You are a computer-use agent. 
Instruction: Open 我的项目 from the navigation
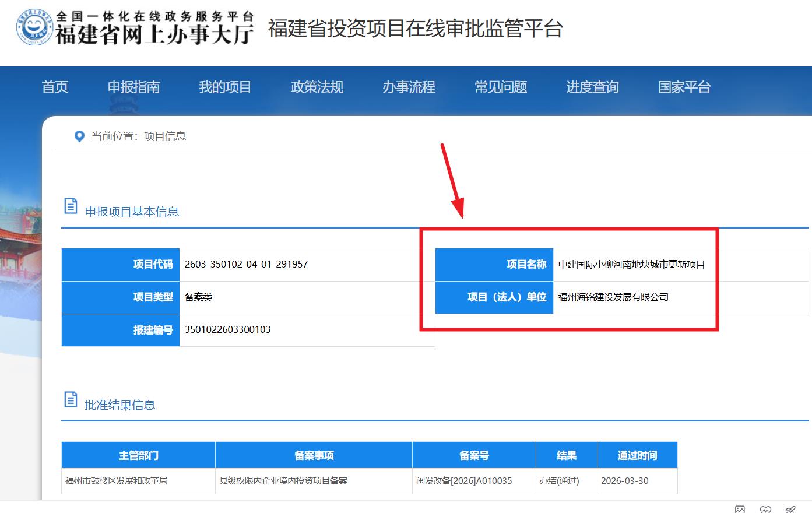pos(225,87)
